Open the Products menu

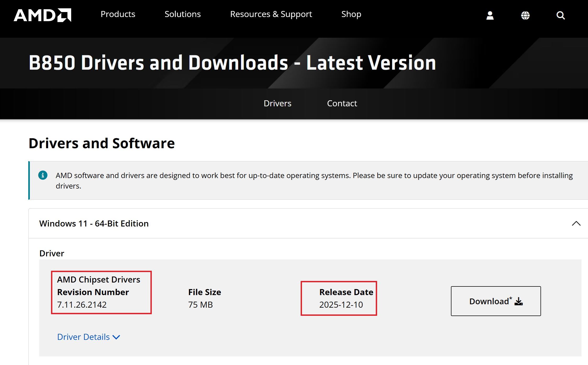click(x=118, y=14)
